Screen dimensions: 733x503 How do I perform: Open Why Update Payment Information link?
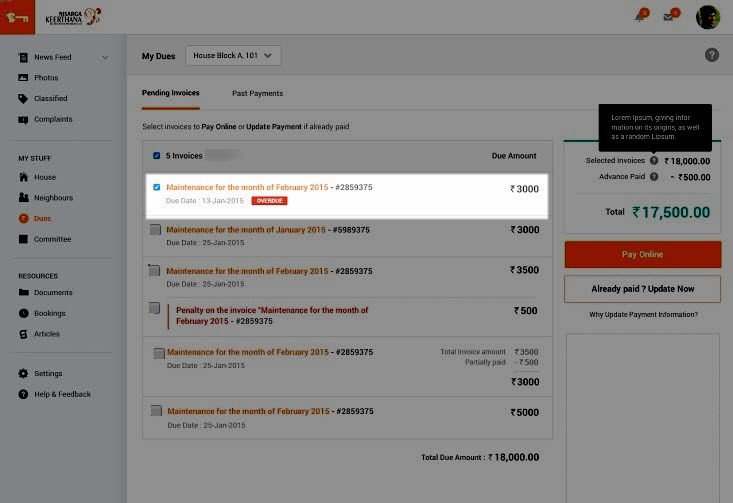pos(643,315)
